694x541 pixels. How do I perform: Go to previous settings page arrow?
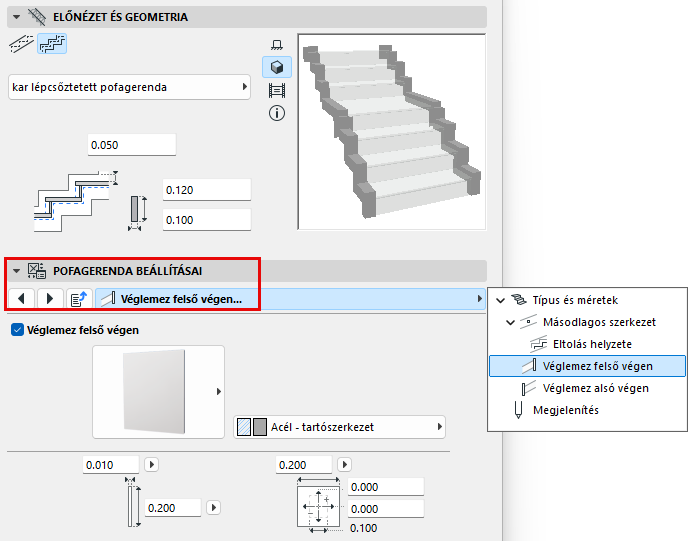(21, 299)
